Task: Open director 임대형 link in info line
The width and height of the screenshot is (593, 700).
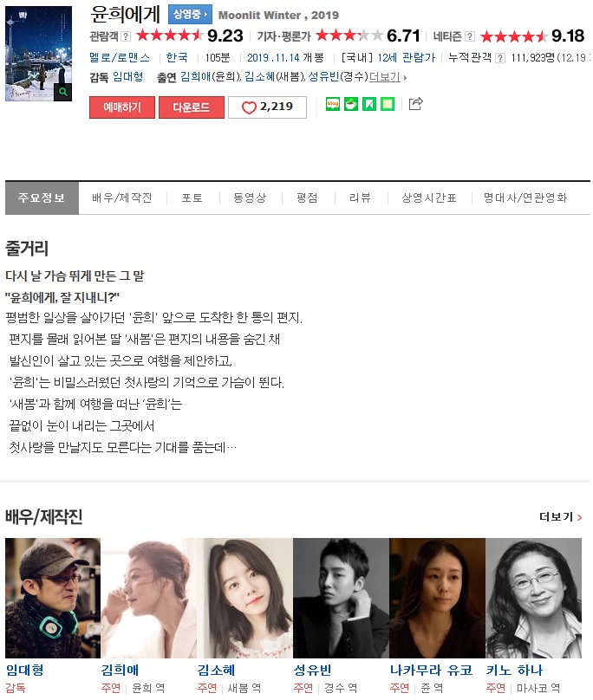Action: [127, 77]
